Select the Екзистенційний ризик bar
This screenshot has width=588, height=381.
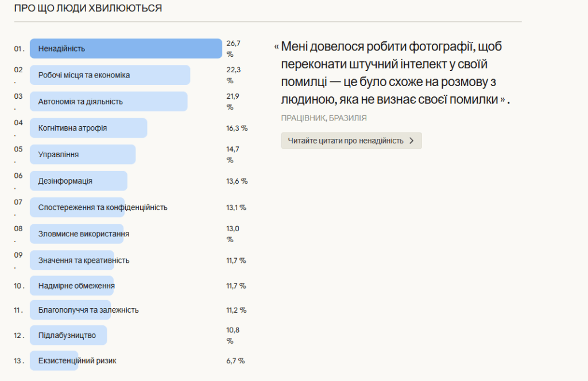[78, 360]
